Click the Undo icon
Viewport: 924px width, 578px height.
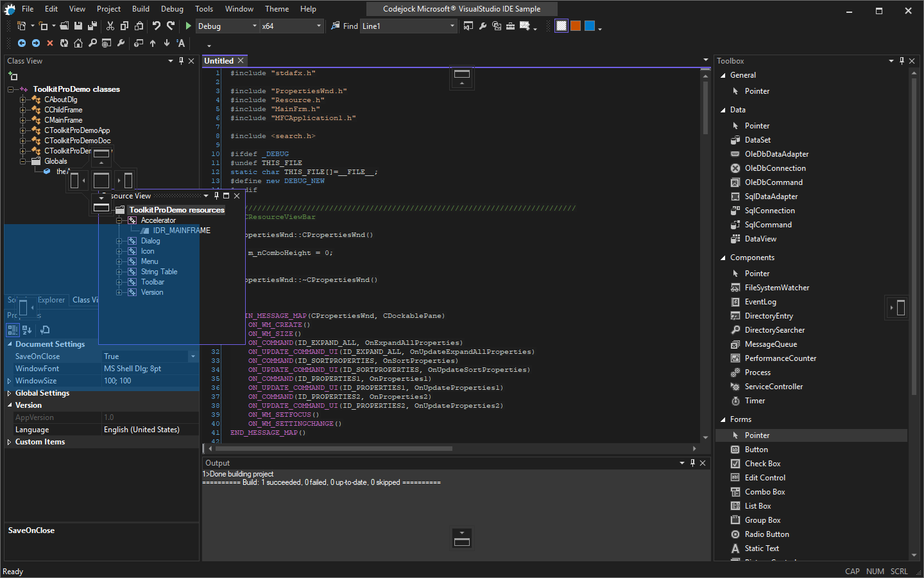pos(156,26)
